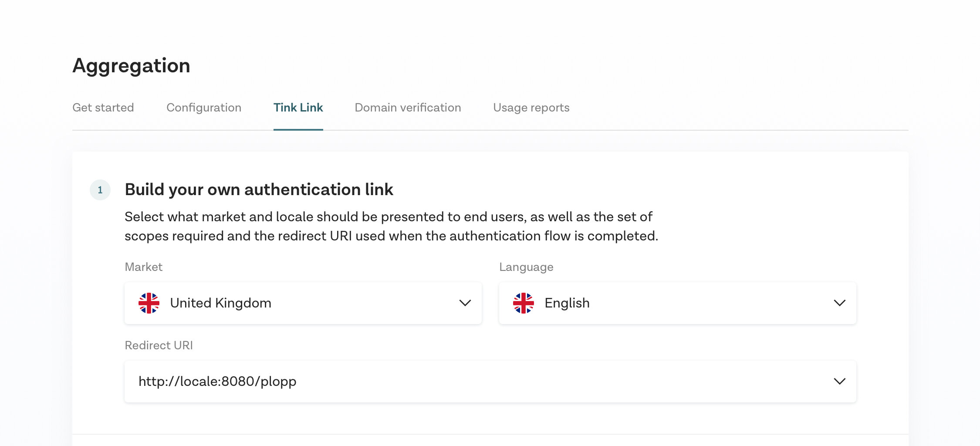Expand the Language dropdown chevron
980x446 pixels.
840,303
